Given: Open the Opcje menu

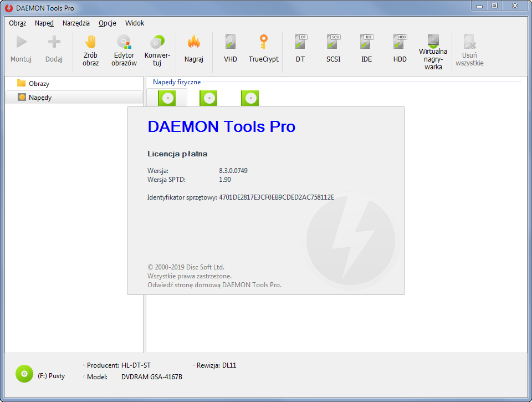Looking at the screenshot, I should (107, 23).
